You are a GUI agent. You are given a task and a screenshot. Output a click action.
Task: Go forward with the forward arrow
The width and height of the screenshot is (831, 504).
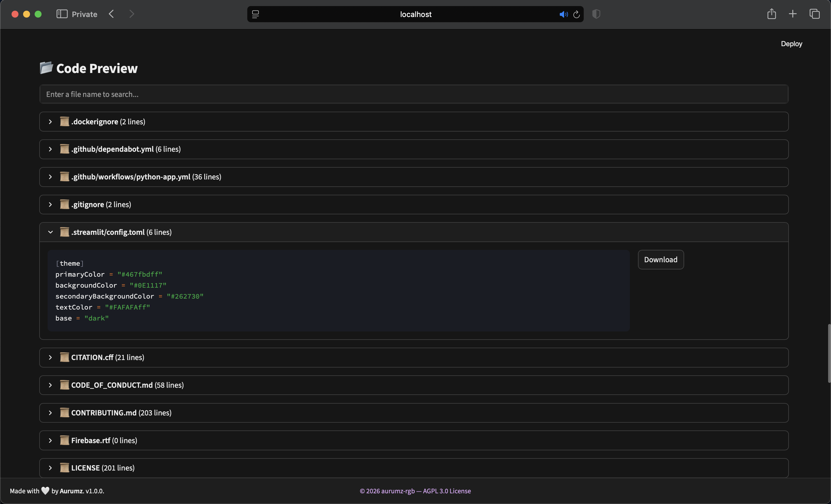tap(132, 14)
